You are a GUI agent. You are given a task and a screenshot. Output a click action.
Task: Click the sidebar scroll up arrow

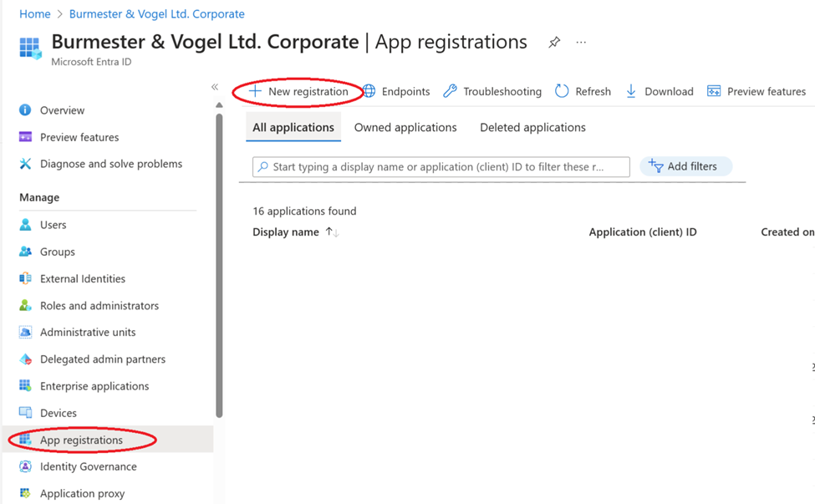[x=219, y=105]
